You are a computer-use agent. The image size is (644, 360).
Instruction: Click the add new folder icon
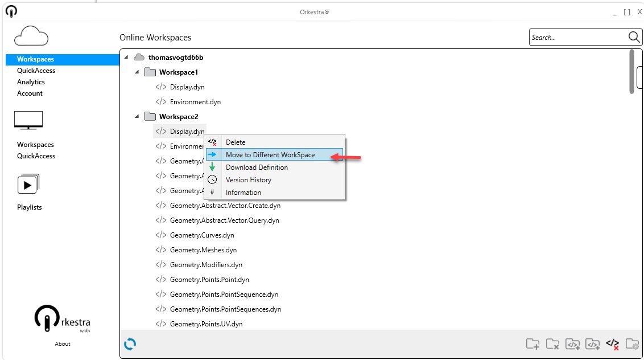click(x=532, y=343)
